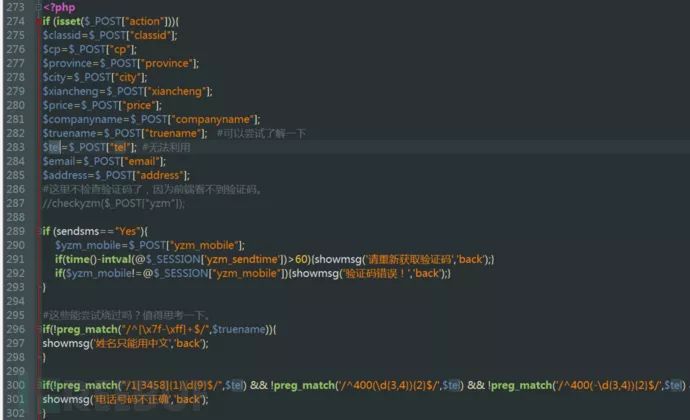This screenshot has height=420, width=690.
Task: Click the yzm_sendtime session check line
Action: [275, 259]
